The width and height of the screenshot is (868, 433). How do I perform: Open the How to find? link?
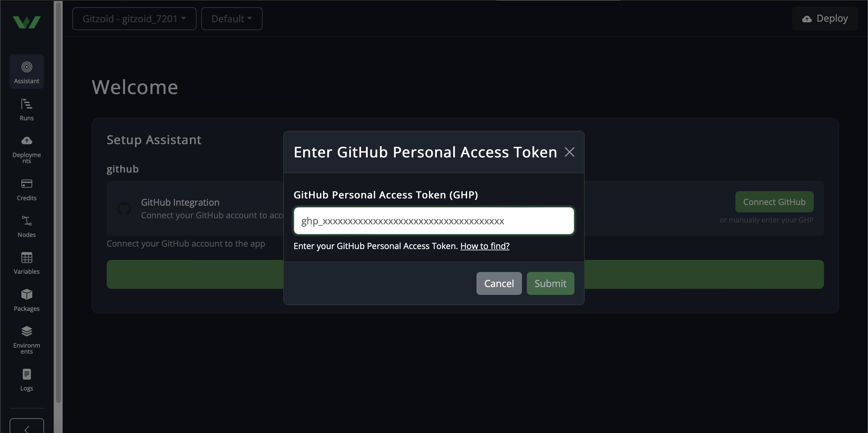click(x=485, y=246)
